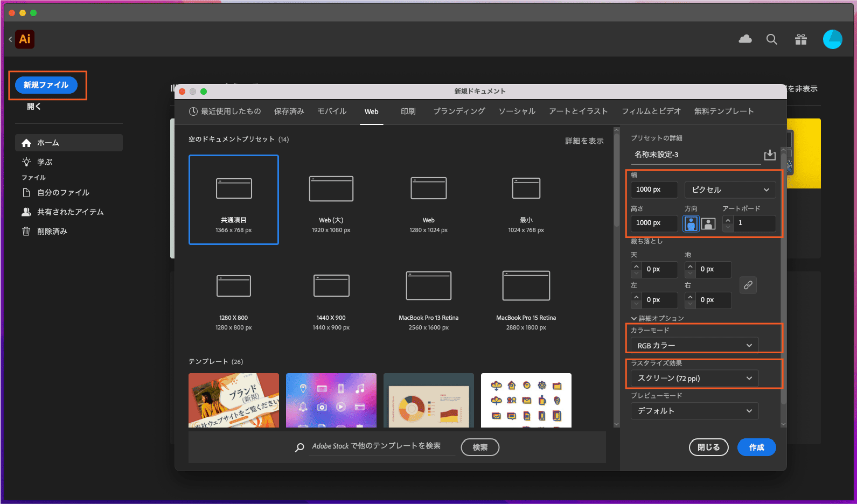Increase the 天 top bleed stepper
The width and height of the screenshot is (857, 504).
tap(636, 266)
